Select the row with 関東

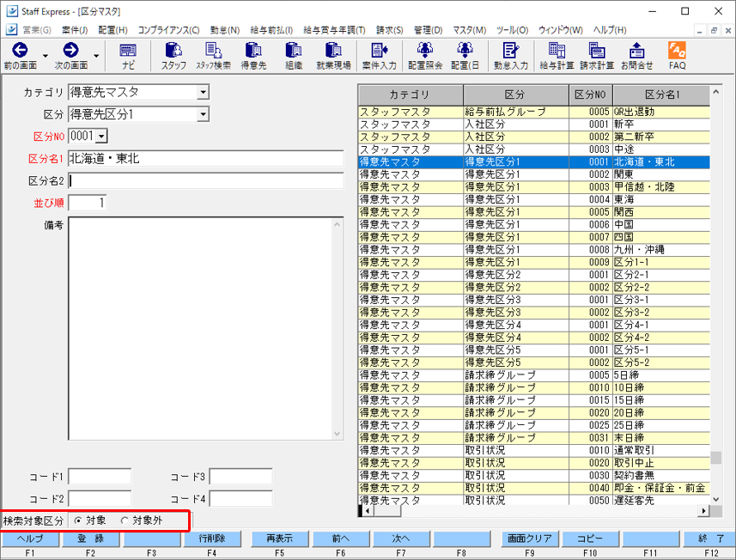tap(534, 174)
